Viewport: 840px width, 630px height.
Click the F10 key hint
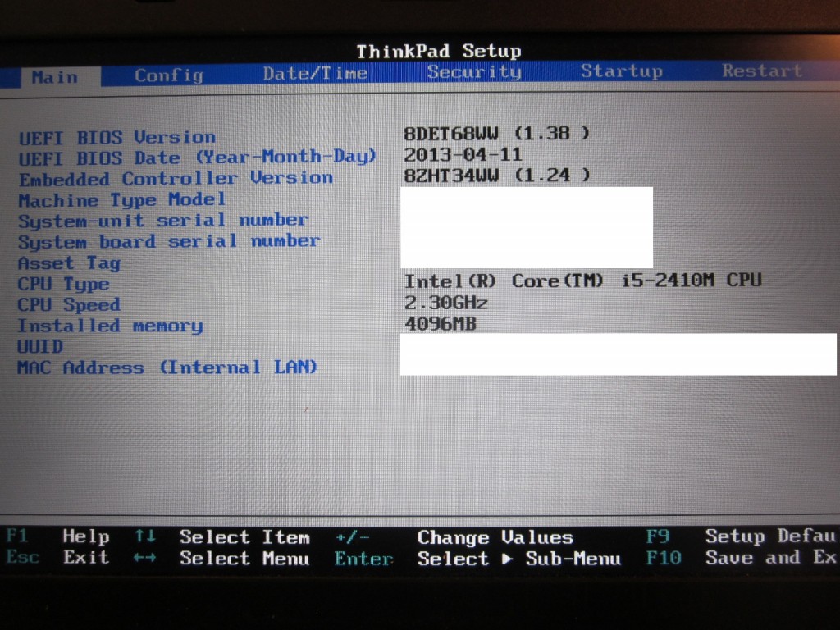pyautogui.click(x=664, y=558)
